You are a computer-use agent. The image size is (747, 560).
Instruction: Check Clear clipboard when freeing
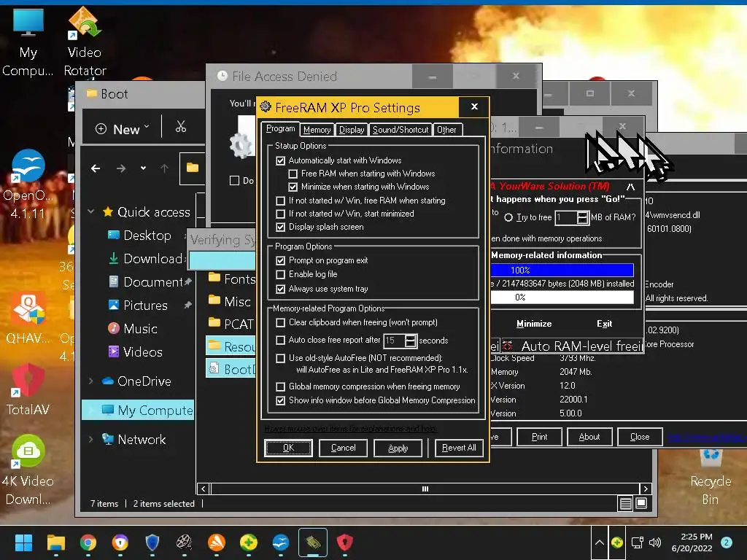[x=281, y=322]
